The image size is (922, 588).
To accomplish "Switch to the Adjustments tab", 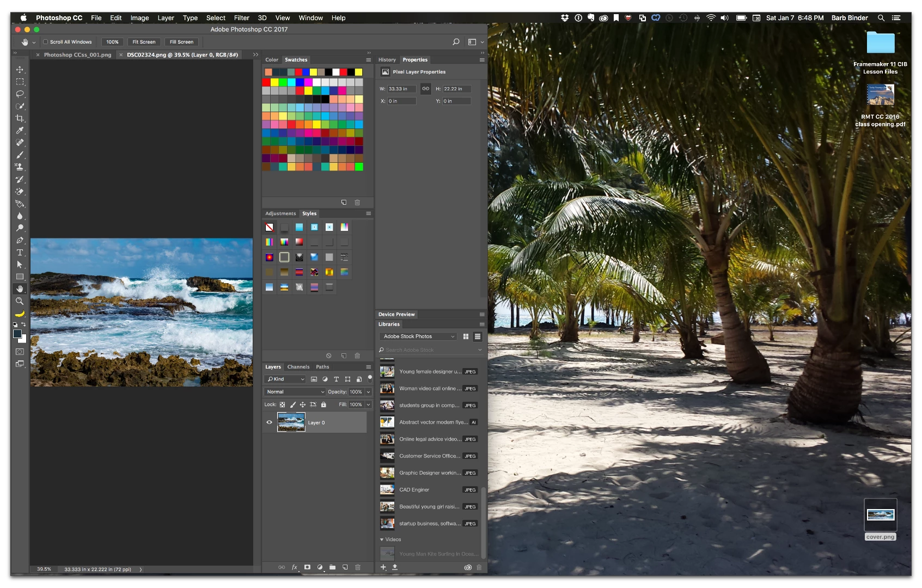I will 280,213.
